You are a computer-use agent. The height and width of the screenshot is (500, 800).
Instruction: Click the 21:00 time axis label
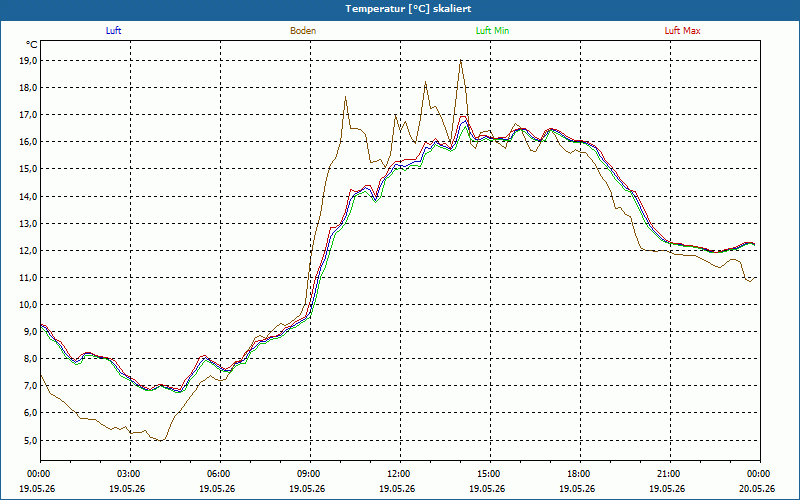click(670, 474)
